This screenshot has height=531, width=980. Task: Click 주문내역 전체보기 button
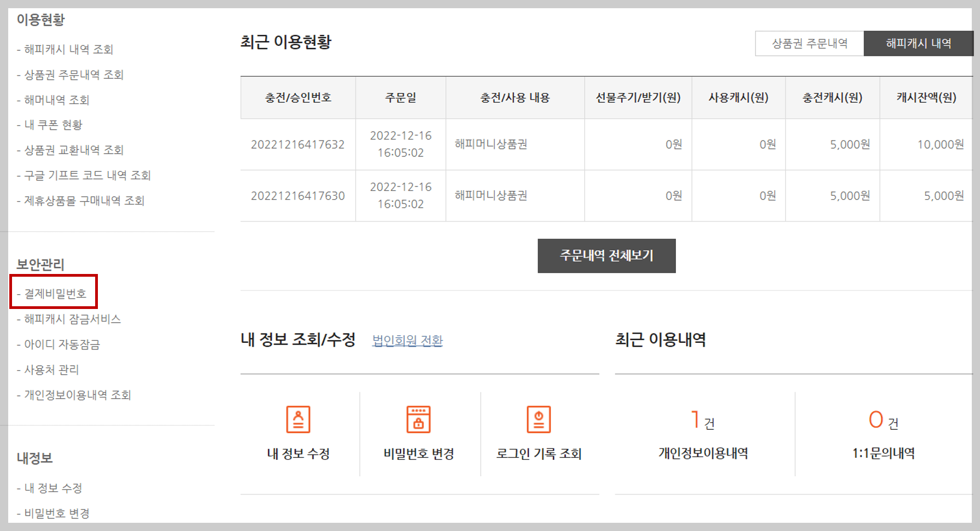point(606,255)
